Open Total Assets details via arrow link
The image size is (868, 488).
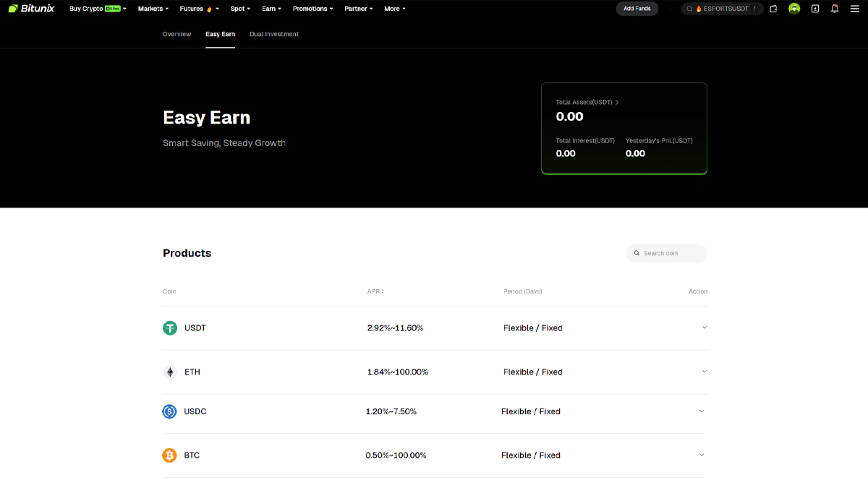click(x=618, y=102)
